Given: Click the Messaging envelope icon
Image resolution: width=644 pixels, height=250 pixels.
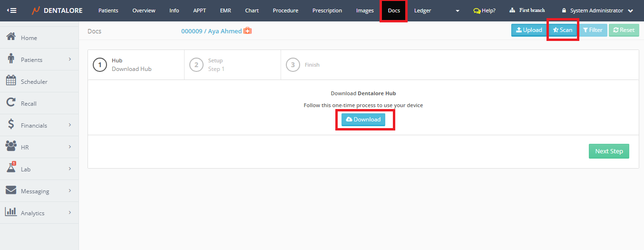Looking at the screenshot, I should (x=11, y=190).
